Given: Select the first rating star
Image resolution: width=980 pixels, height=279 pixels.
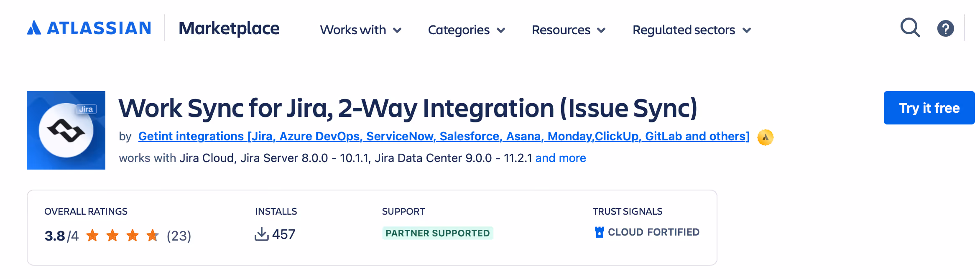Looking at the screenshot, I should point(93,235).
